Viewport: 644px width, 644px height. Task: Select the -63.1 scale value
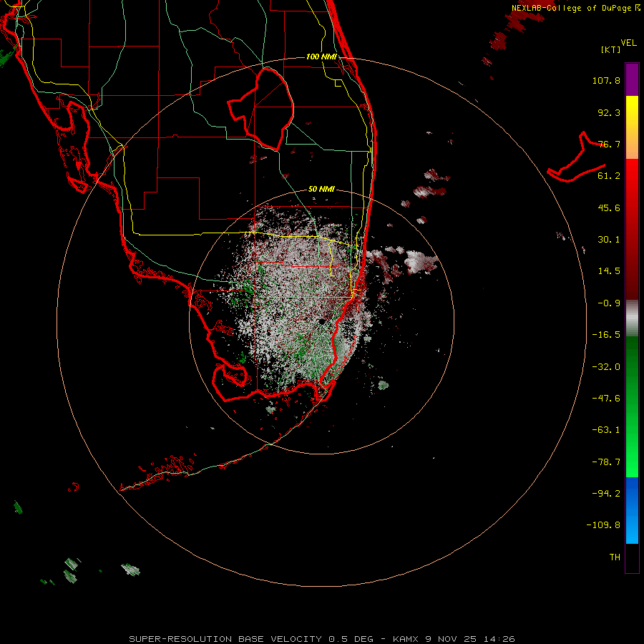(606, 430)
